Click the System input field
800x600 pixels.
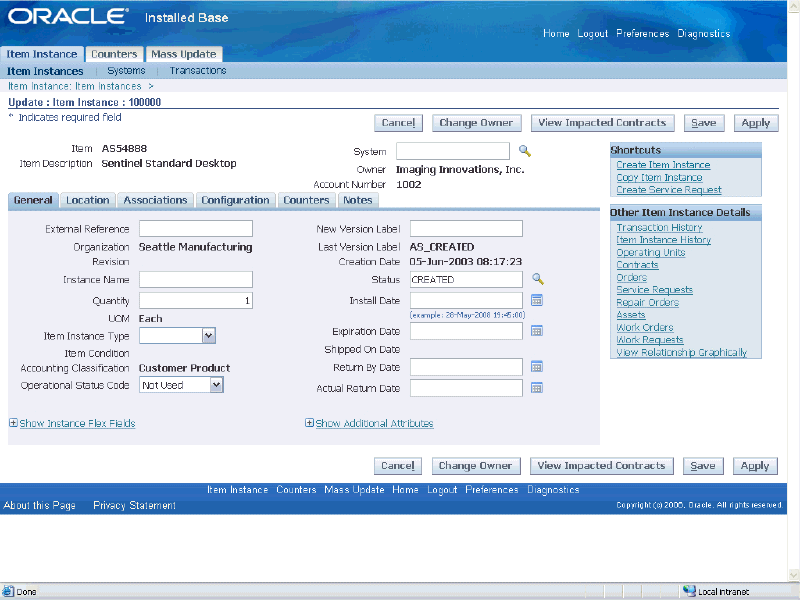[453, 151]
